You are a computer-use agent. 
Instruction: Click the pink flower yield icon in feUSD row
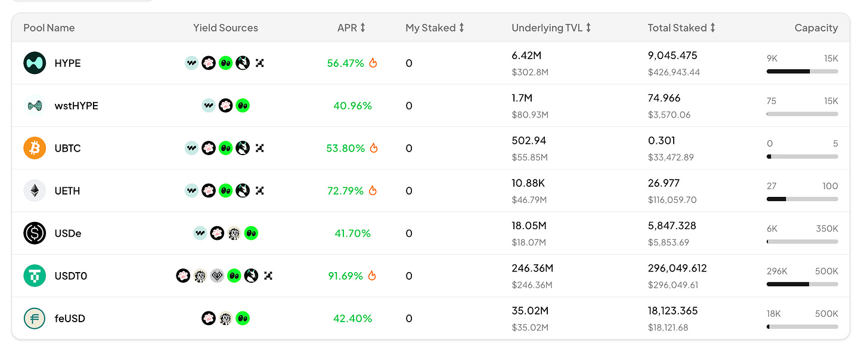209,319
